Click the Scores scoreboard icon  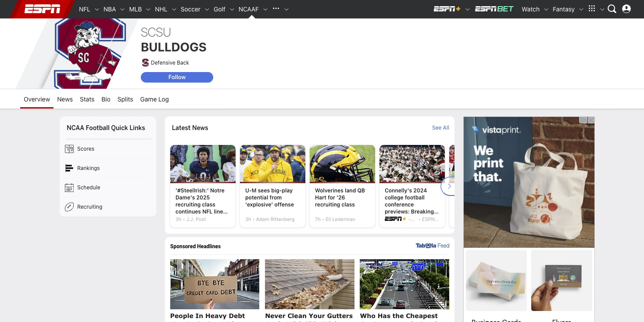click(69, 149)
